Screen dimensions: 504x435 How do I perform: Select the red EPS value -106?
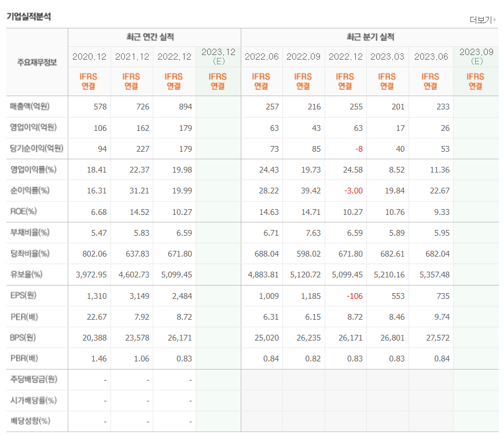pyautogui.click(x=355, y=296)
